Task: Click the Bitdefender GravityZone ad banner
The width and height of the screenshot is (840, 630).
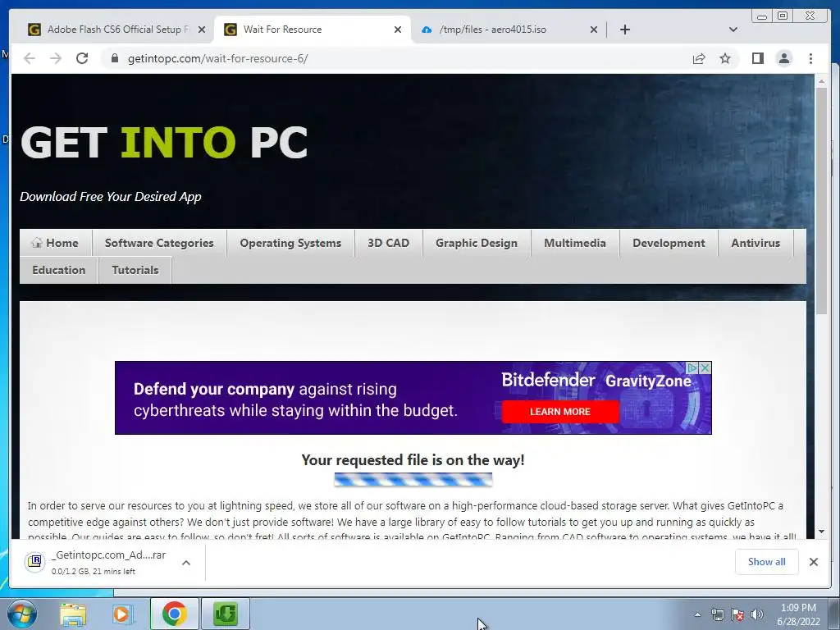Action: pos(413,398)
